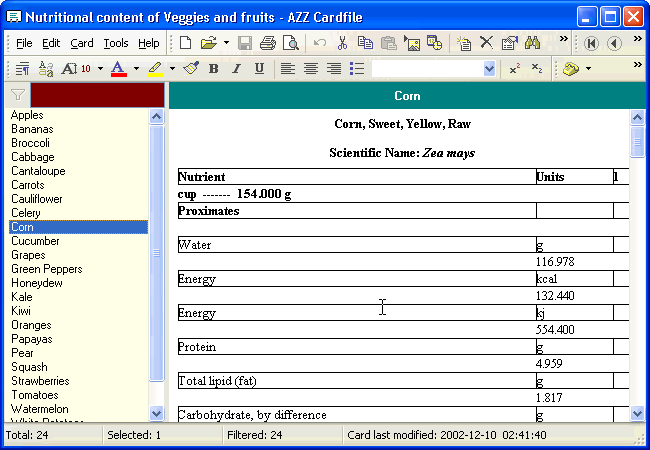
Task: Apply the yellow highlight color button
Action: [x=155, y=68]
